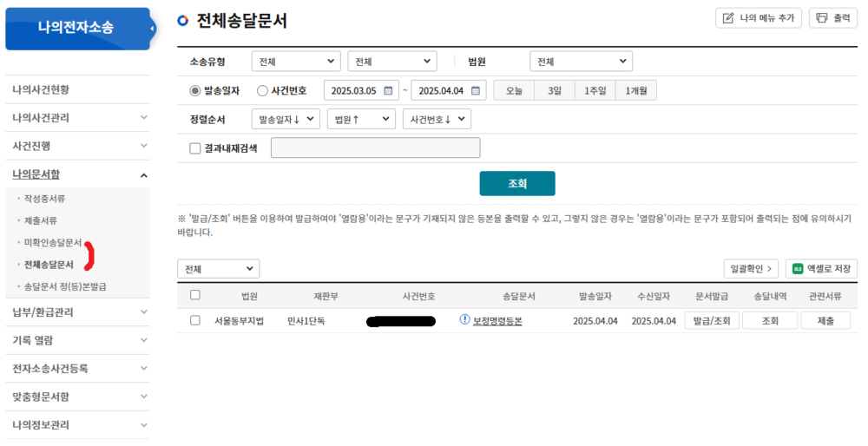This screenshot has height=446, width=868.
Task: Open the 법원 dropdown
Action: [x=582, y=62]
